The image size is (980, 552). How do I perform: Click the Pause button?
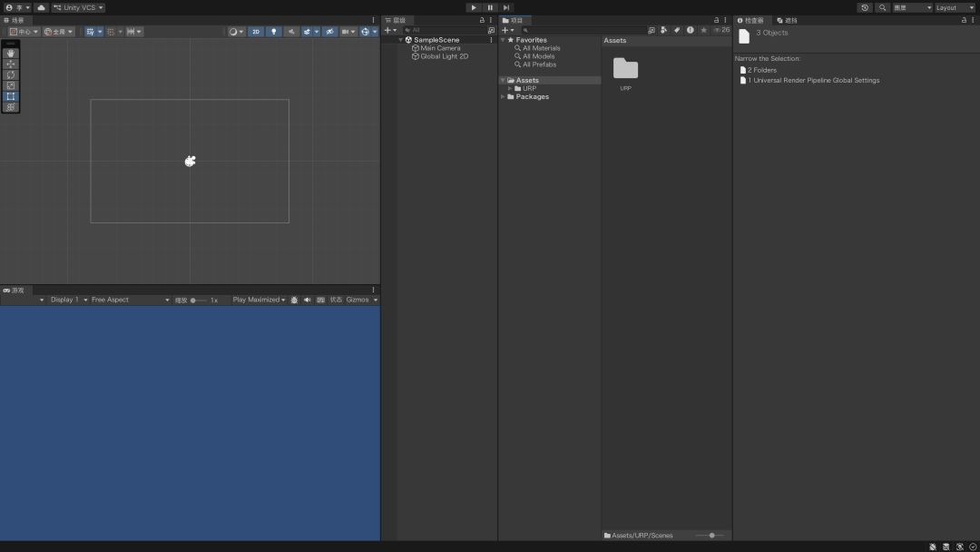pyautogui.click(x=490, y=7)
